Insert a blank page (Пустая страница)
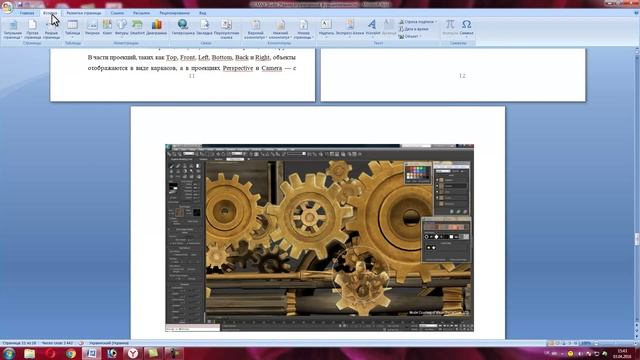The image size is (640, 360). [32, 29]
